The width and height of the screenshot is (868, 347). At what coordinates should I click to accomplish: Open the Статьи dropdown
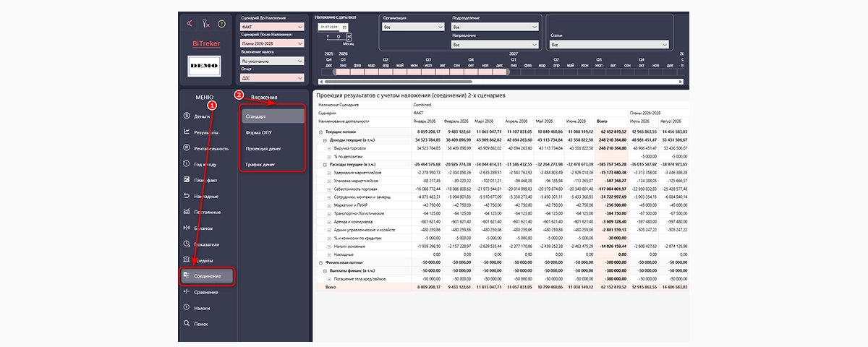[x=608, y=44]
